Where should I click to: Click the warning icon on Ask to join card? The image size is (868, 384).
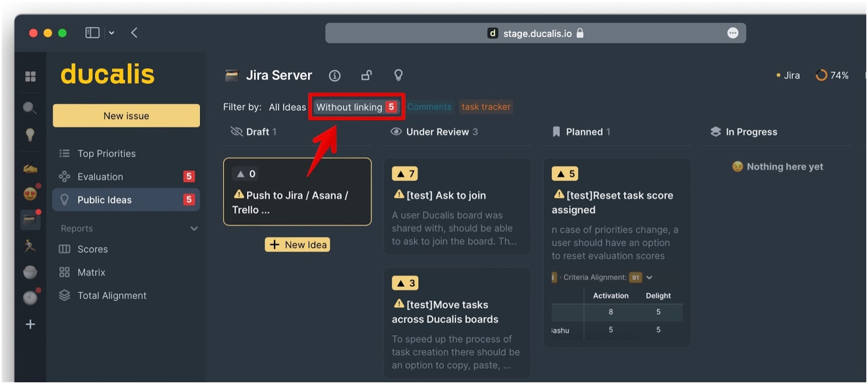tap(399, 194)
